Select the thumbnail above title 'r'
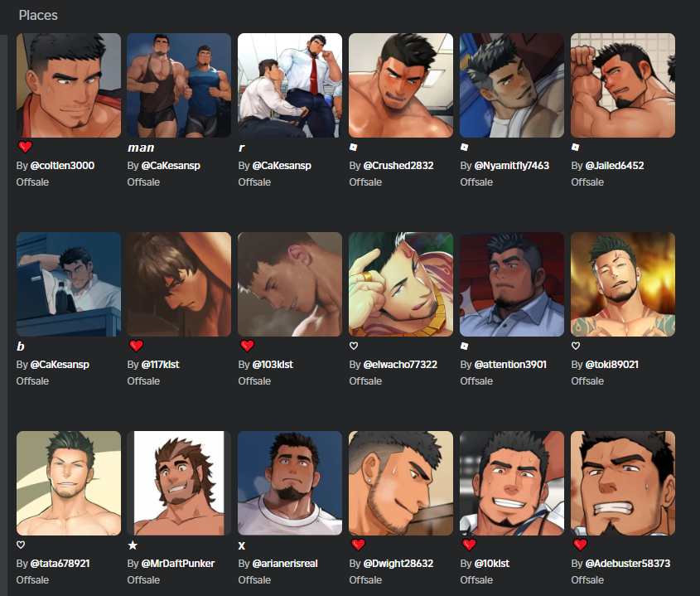The height and width of the screenshot is (596, 700). [290, 85]
